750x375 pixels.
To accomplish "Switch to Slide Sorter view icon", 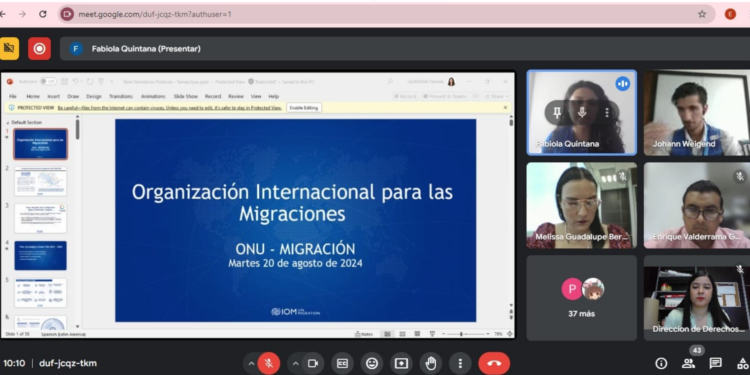I will tap(402, 334).
